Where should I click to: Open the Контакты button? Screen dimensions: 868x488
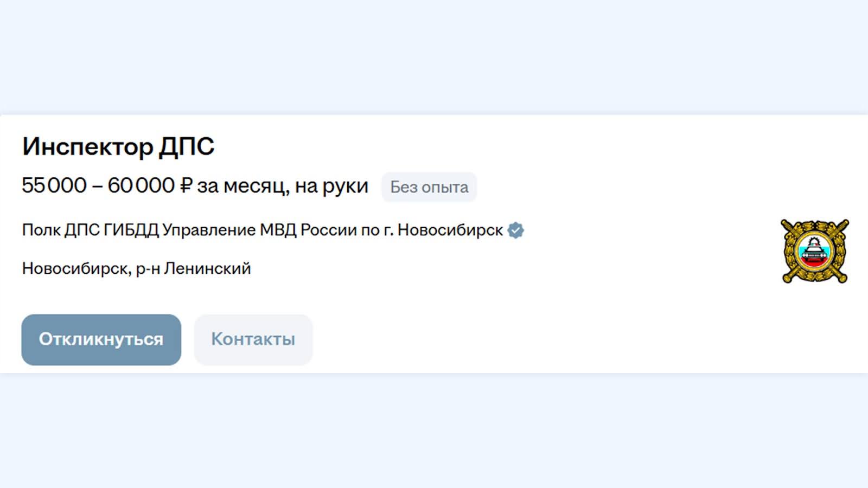coord(253,339)
